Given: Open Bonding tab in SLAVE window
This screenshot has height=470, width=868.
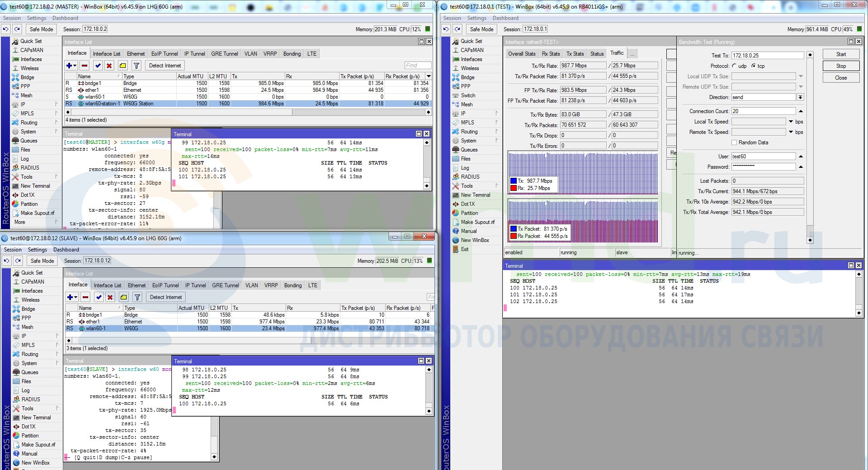Looking at the screenshot, I should tap(293, 285).
